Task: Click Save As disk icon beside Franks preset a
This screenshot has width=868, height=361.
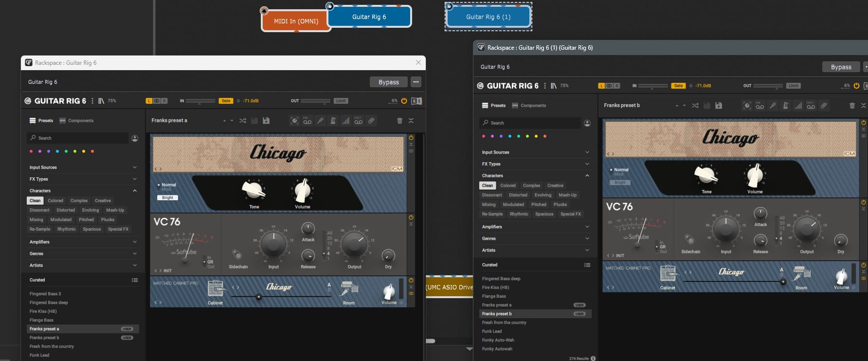Action: 266,120
